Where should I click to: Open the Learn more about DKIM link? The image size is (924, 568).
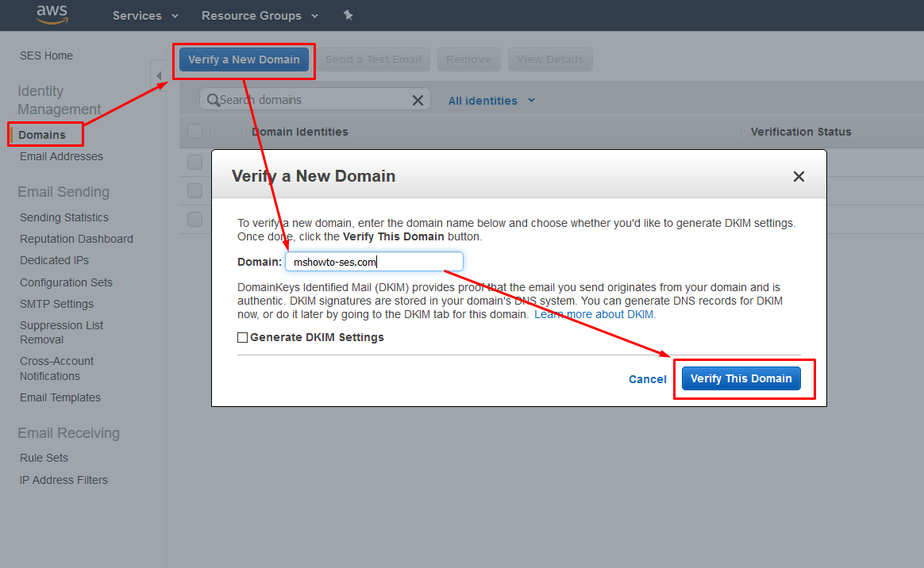(x=595, y=314)
